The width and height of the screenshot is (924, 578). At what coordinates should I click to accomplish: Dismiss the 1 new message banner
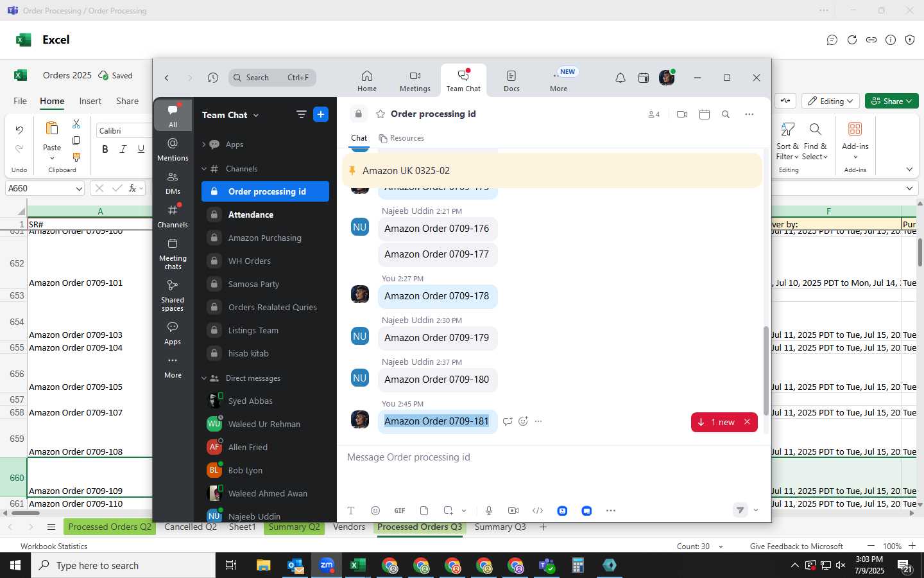tap(747, 422)
